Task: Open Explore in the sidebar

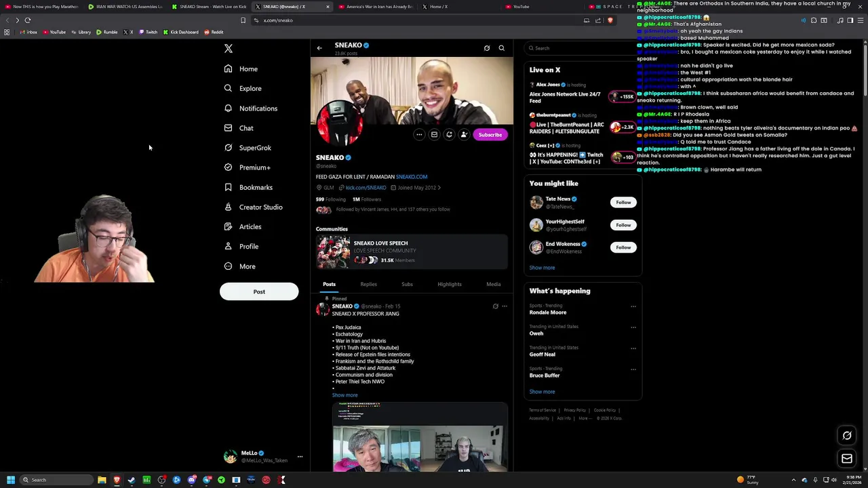Action: coord(243,88)
